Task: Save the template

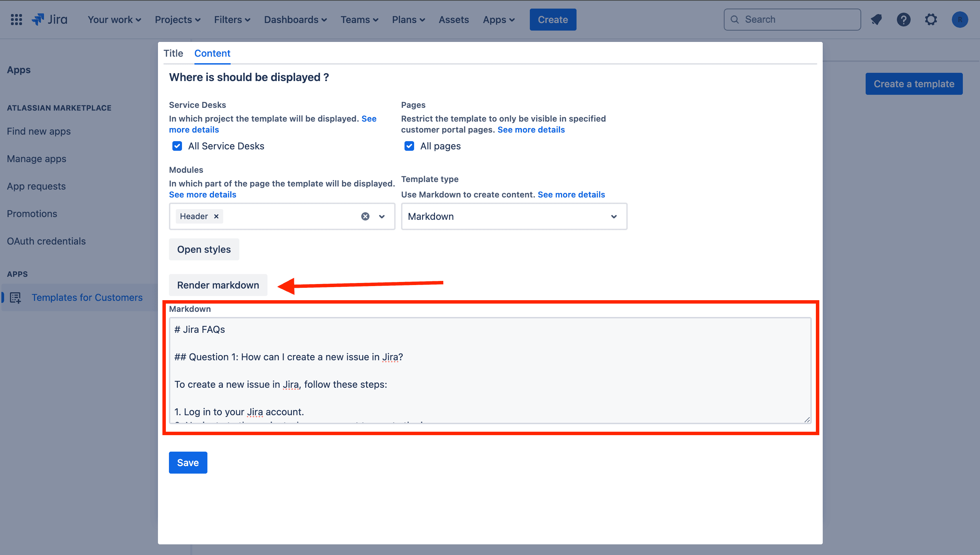Action: click(x=188, y=462)
